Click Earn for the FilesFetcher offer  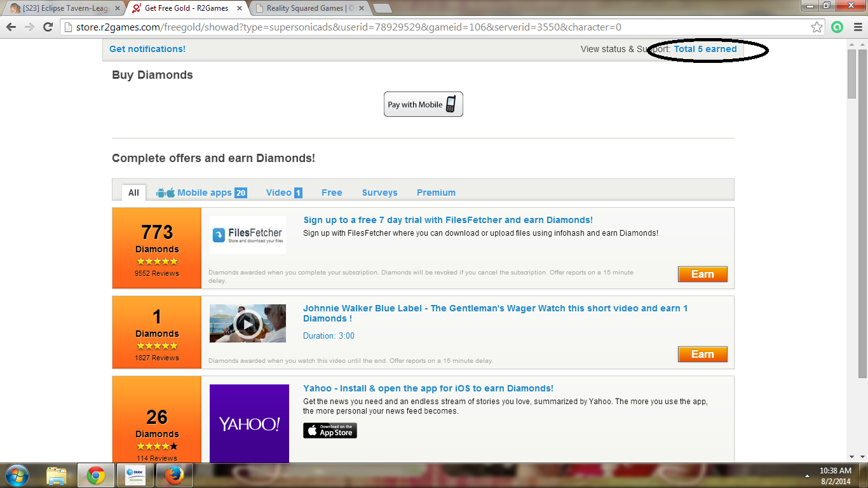coord(702,274)
